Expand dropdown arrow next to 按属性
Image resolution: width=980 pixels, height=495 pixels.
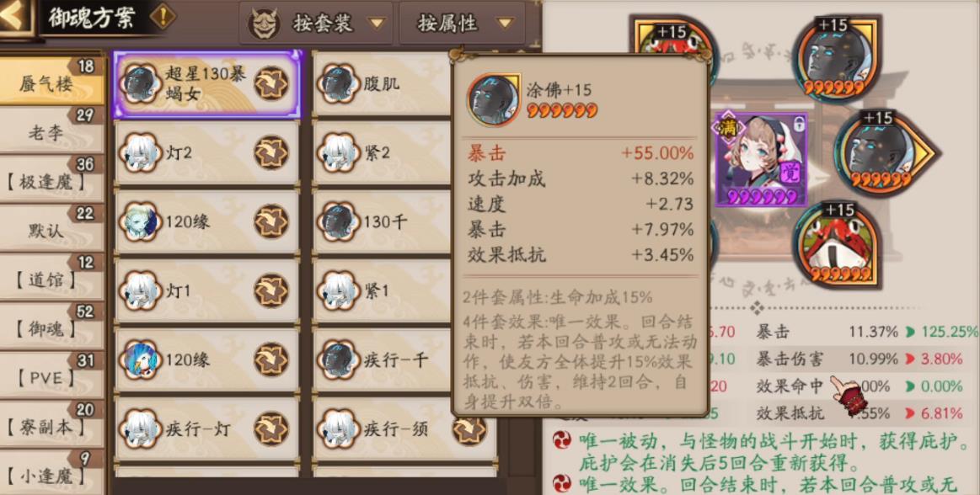point(505,24)
